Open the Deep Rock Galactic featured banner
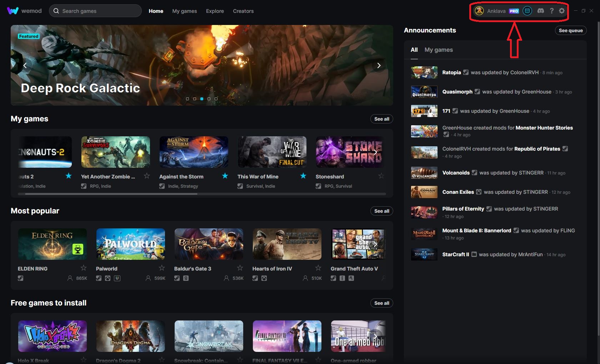This screenshot has width=600, height=364. [x=202, y=65]
